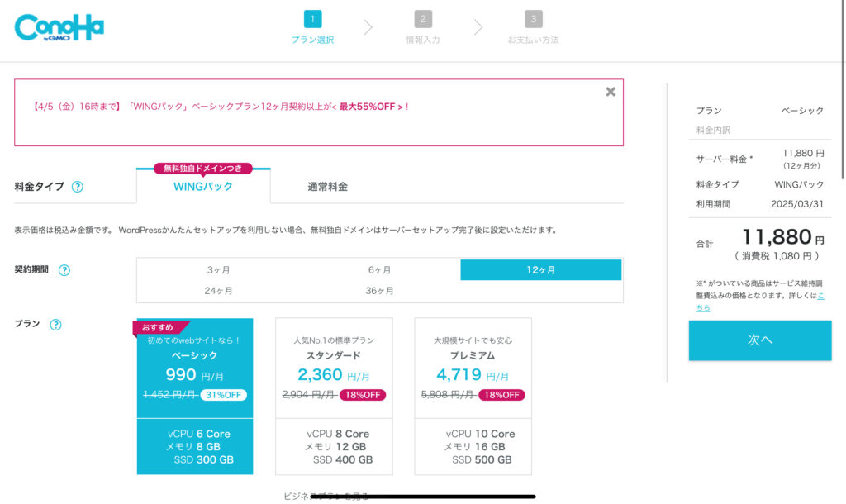Click the 31%OFF badge on ベーシック
Viewport: 846px width, 504px height.
pos(223,395)
